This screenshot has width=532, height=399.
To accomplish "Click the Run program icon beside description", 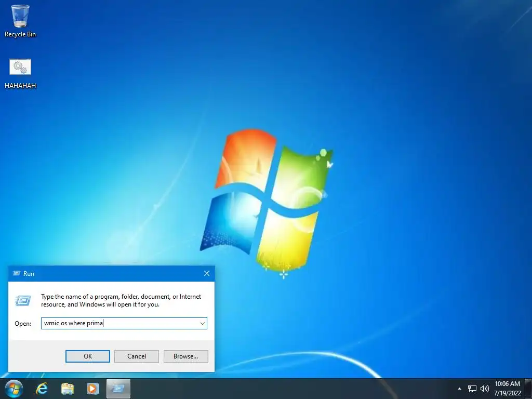I will 23,301.
